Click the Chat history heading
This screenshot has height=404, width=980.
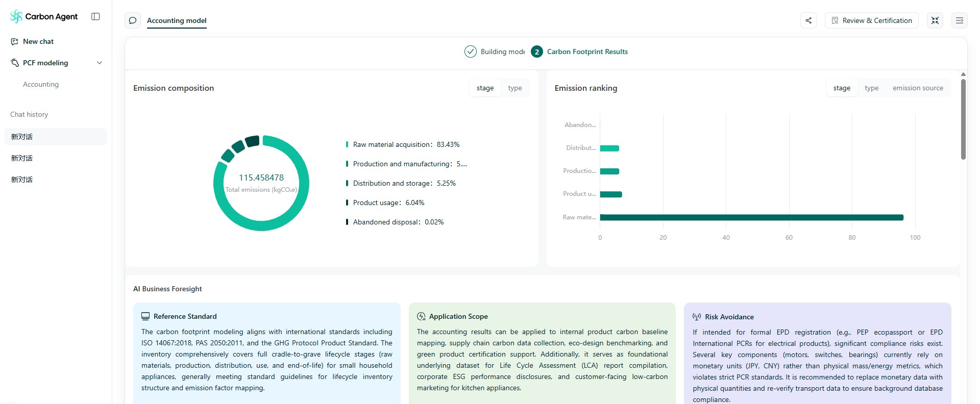[x=29, y=114]
